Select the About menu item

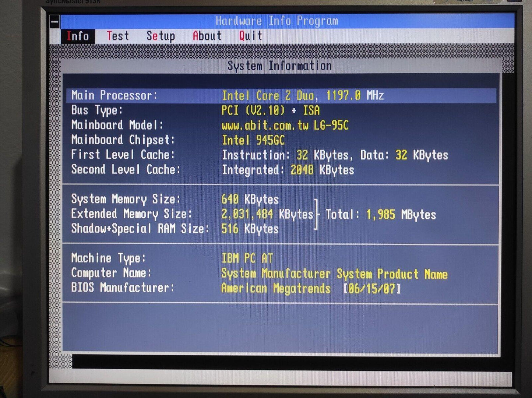point(207,36)
